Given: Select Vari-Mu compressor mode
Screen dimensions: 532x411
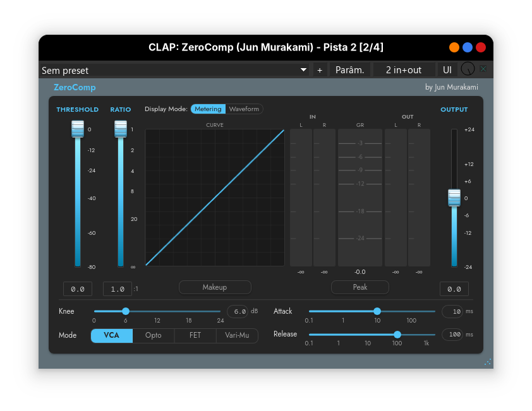Looking at the screenshot, I should coord(237,335).
